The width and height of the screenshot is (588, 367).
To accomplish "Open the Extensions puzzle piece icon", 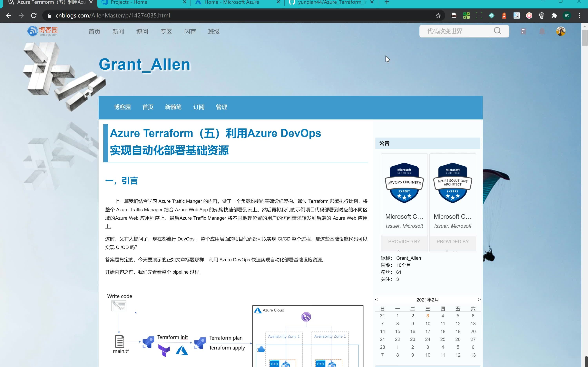I will 554,15.
